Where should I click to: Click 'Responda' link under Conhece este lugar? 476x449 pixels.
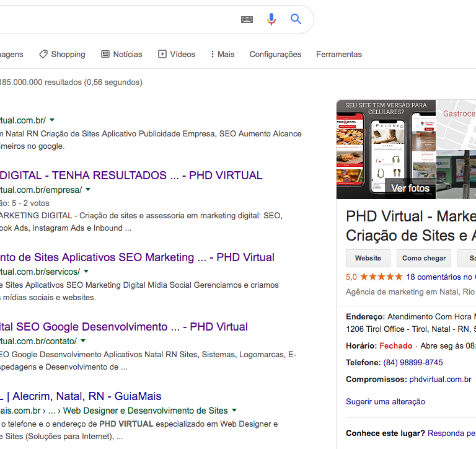click(451, 433)
